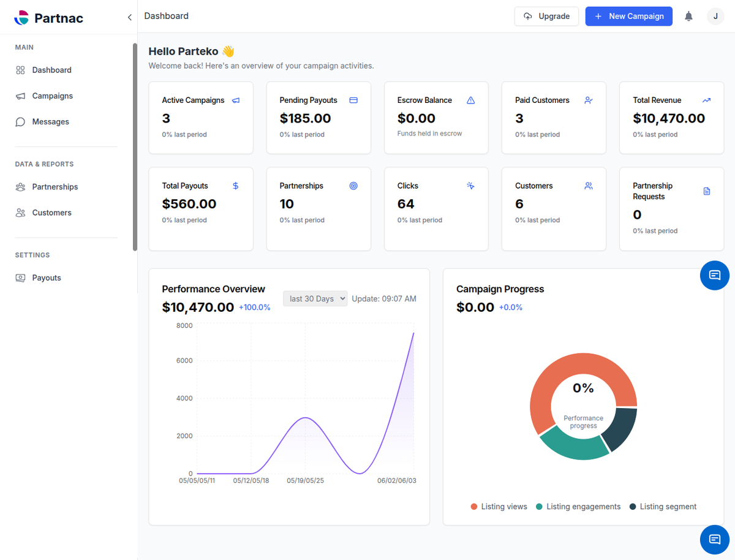Image resolution: width=735 pixels, height=560 pixels.
Task: Click the target icon on Partnerships card
Action: point(353,186)
